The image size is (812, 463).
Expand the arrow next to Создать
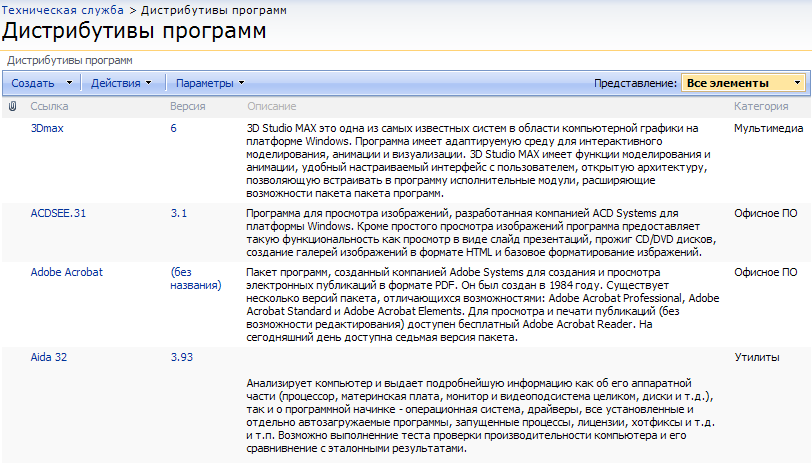pyautogui.click(x=69, y=83)
